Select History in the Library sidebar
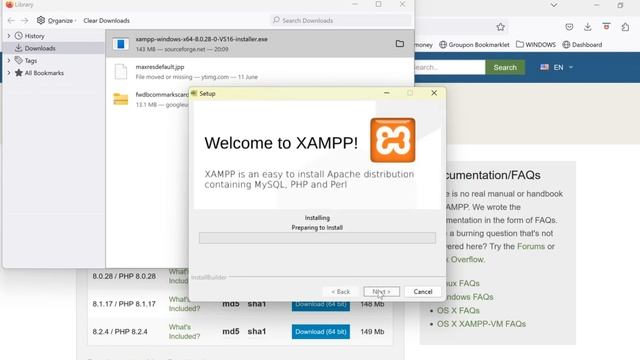 coord(34,36)
